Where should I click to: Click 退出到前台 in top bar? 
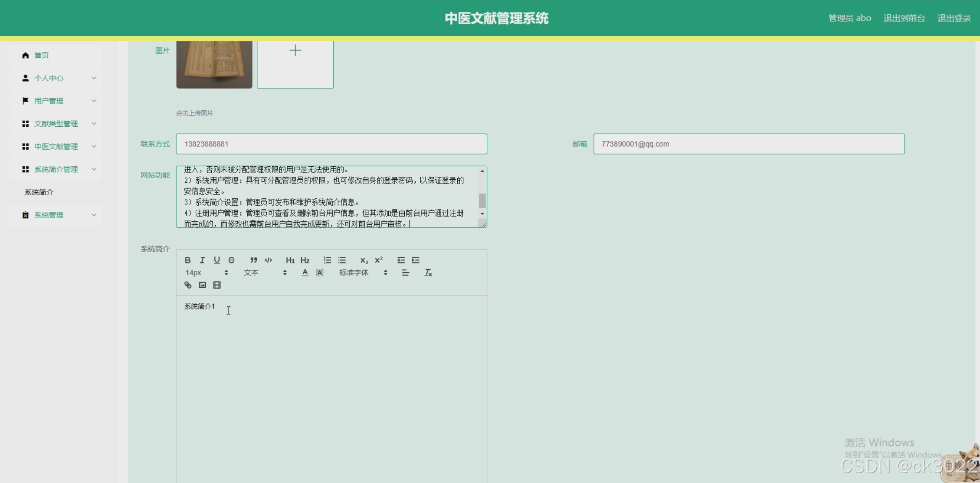click(x=904, y=18)
